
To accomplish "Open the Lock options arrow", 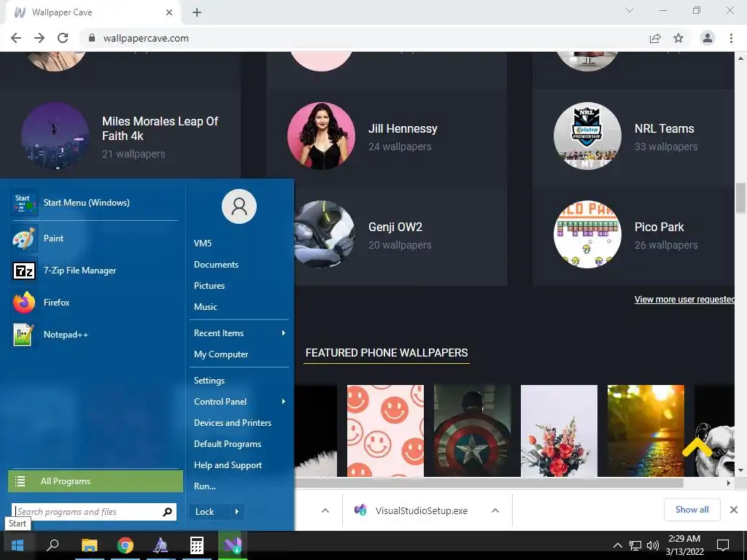I will point(237,512).
